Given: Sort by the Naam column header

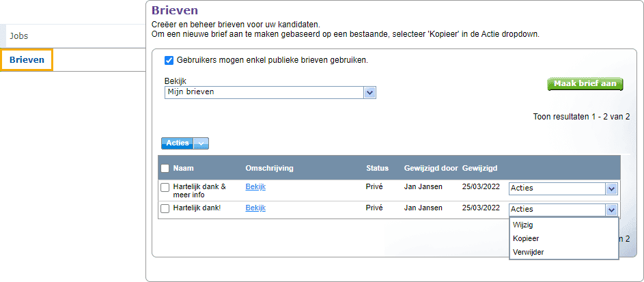Looking at the screenshot, I should tap(183, 168).
